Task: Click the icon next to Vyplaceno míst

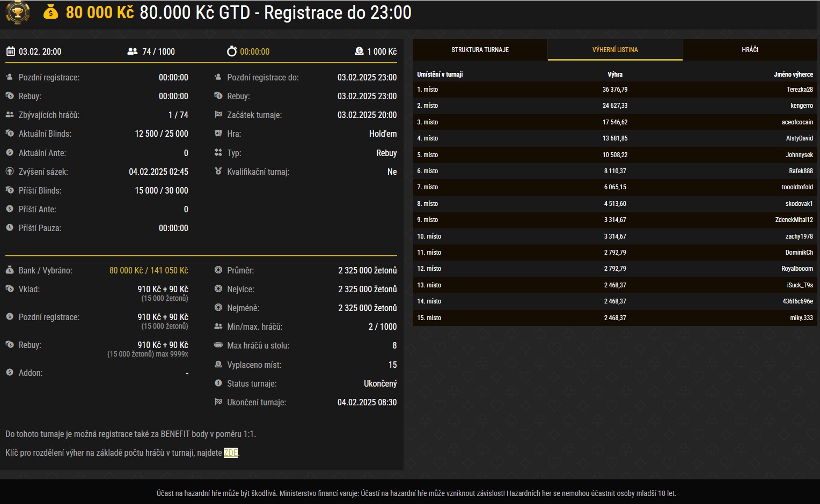Action: pyautogui.click(x=218, y=365)
